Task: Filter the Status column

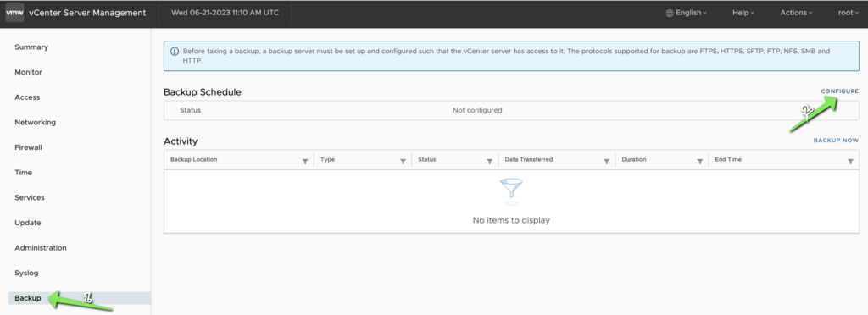Action: [x=489, y=161]
